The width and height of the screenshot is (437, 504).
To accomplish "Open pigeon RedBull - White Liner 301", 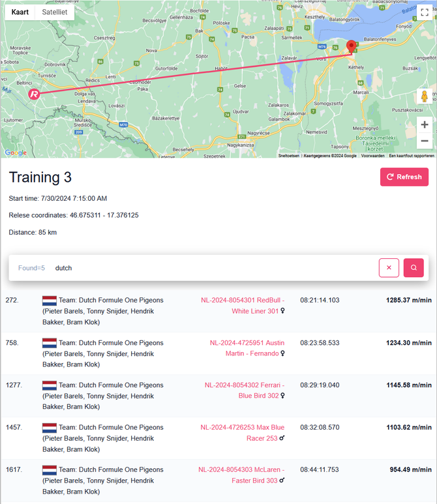I will coord(243,305).
